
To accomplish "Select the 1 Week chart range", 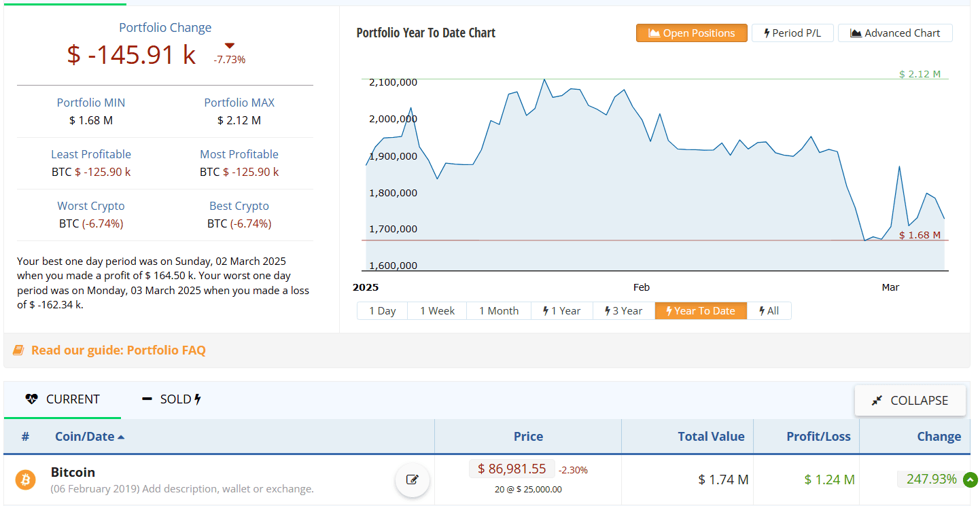I will (x=437, y=311).
